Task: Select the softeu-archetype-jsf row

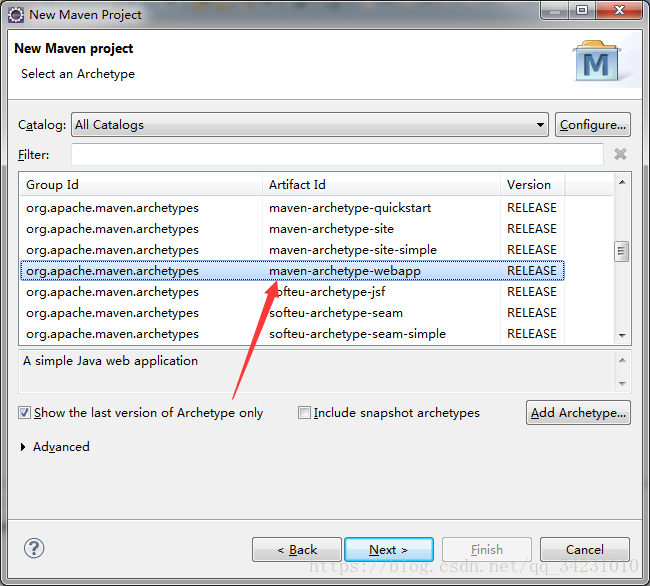Action: (292, 292)
